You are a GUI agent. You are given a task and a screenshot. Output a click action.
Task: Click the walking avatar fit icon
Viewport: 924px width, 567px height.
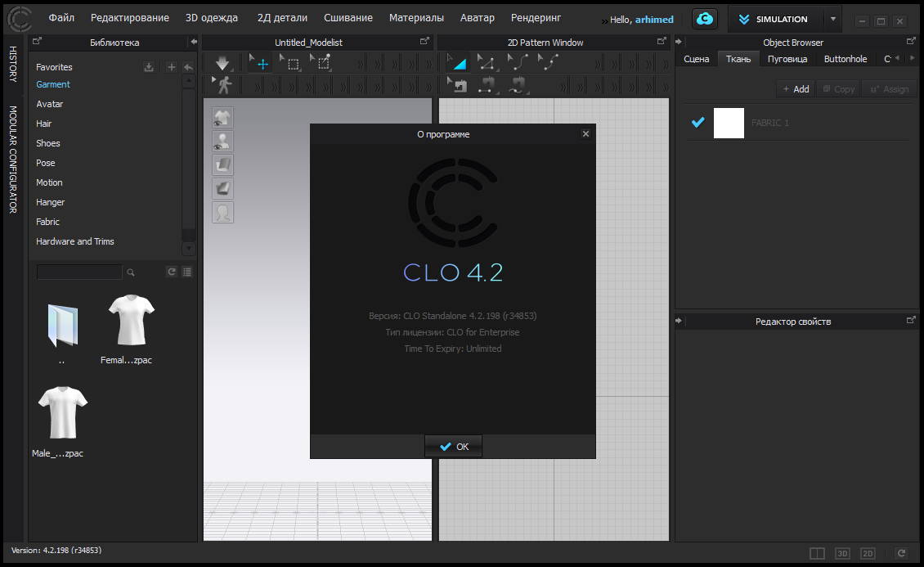(222, 85)
